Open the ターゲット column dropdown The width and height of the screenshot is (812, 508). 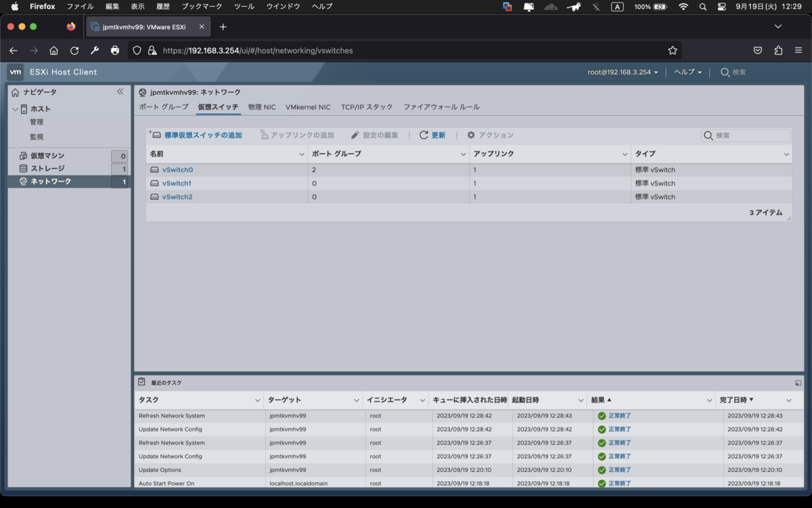point(357,400)
